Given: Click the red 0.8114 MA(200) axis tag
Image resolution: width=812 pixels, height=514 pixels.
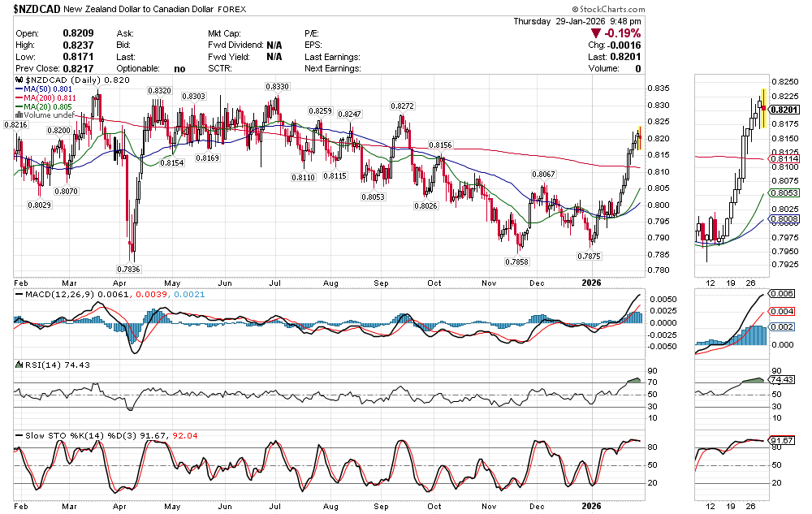Looking at the screenshot, I should click(784, 159).
